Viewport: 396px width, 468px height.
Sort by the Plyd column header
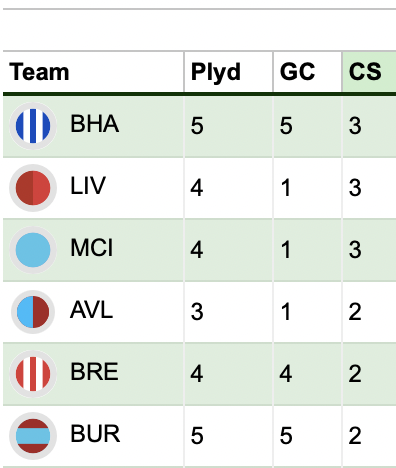[216, 72]
